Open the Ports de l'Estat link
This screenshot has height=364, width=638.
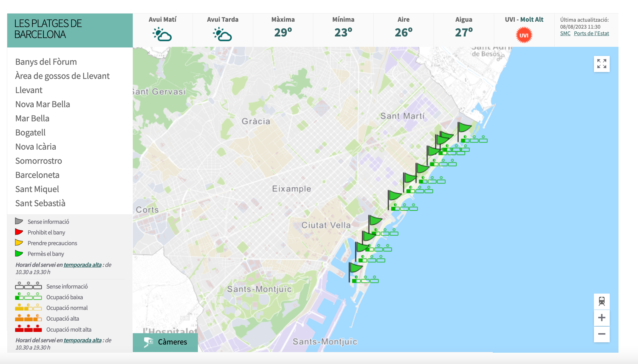click(x=591, y=33)
